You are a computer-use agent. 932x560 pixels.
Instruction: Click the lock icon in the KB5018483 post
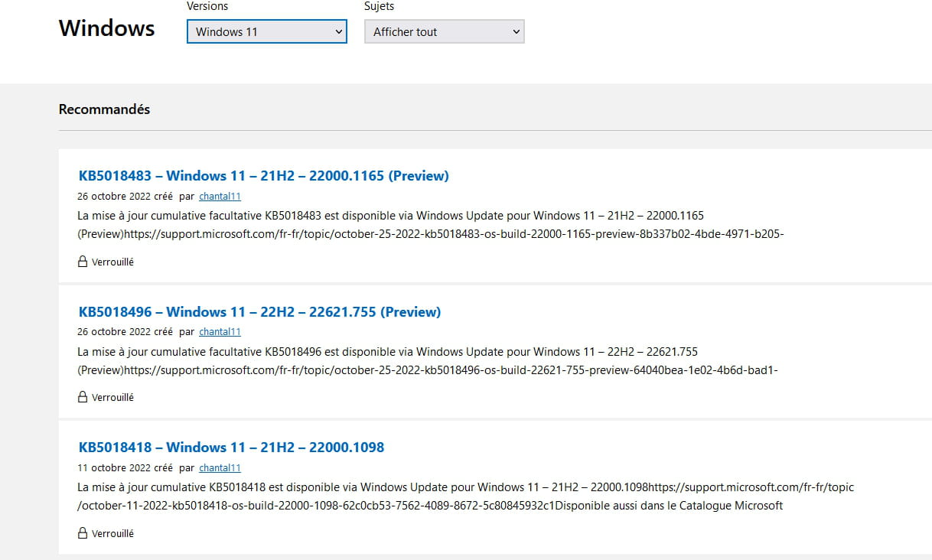(x=83, y=262)
